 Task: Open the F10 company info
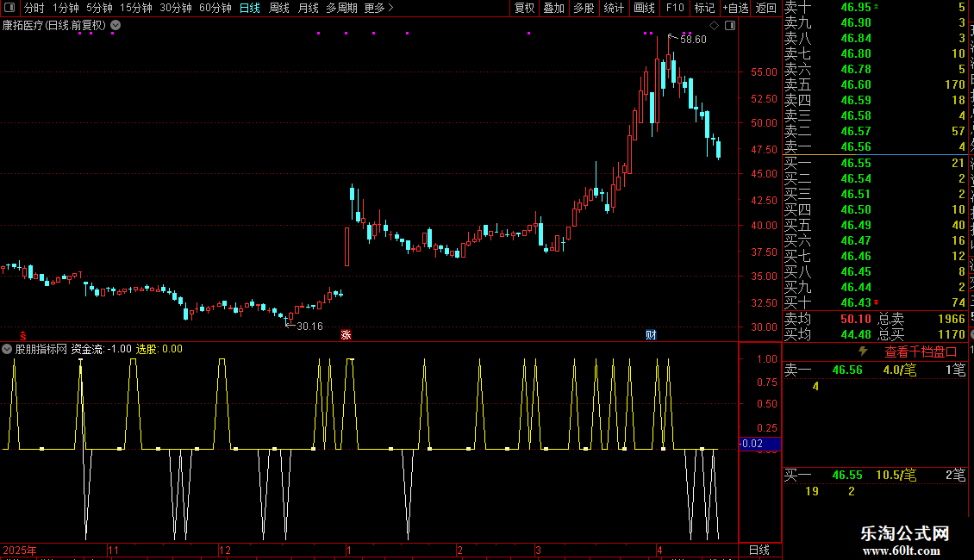pos(675,8)
